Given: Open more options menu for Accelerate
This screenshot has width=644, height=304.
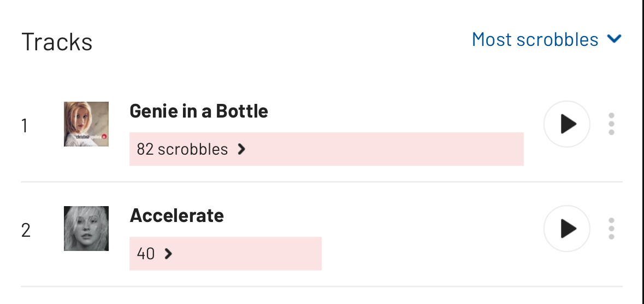Looking at the screenshot, I should (x=611, y=229).
